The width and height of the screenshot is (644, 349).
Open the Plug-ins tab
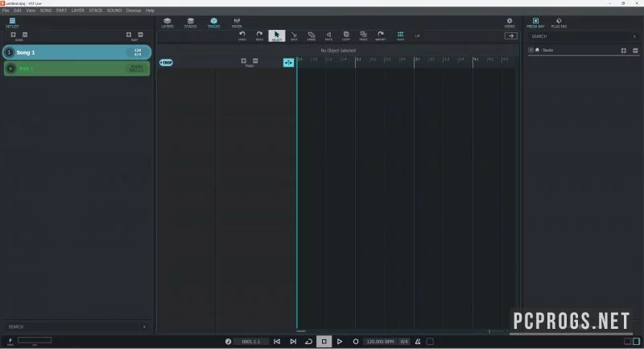[559, 23]
